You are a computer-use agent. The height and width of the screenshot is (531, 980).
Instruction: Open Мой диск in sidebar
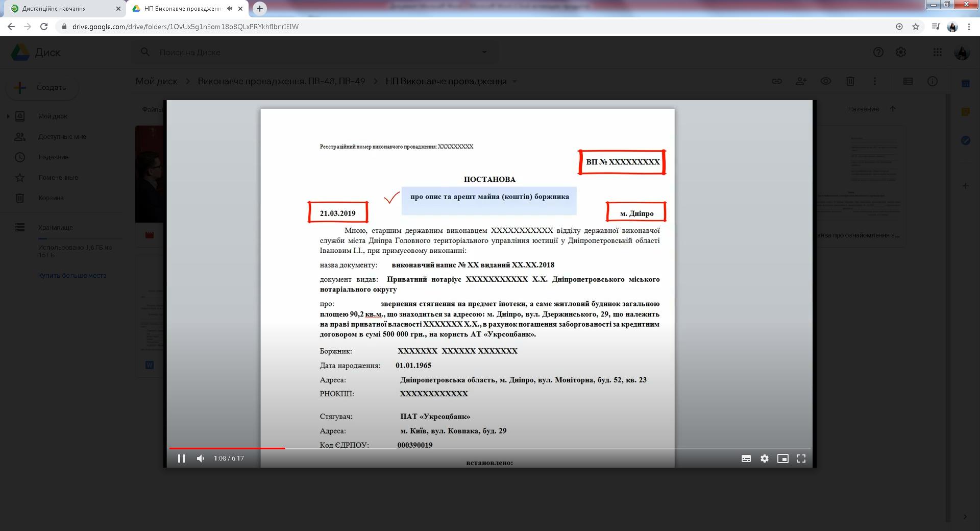53,116
